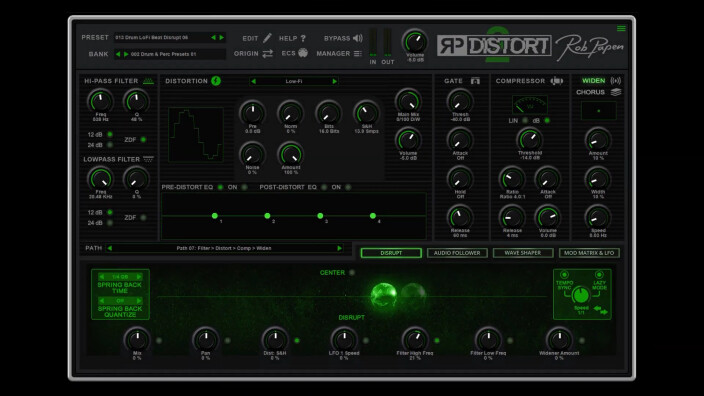
Task: Toggle Pre-Distort EQ ON light
Action: 244,187
